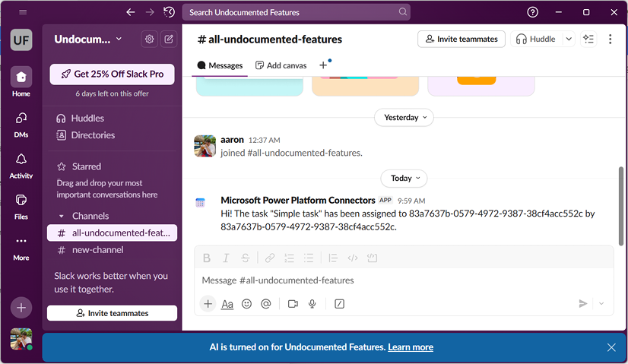
Task: Open the user profile avatar
Action: pos(21,339)
